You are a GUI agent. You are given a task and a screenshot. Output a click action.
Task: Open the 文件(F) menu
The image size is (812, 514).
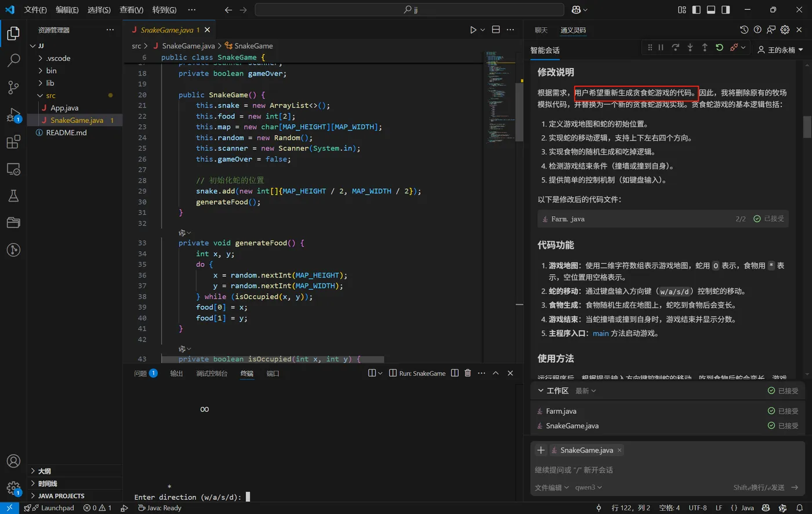35,10
